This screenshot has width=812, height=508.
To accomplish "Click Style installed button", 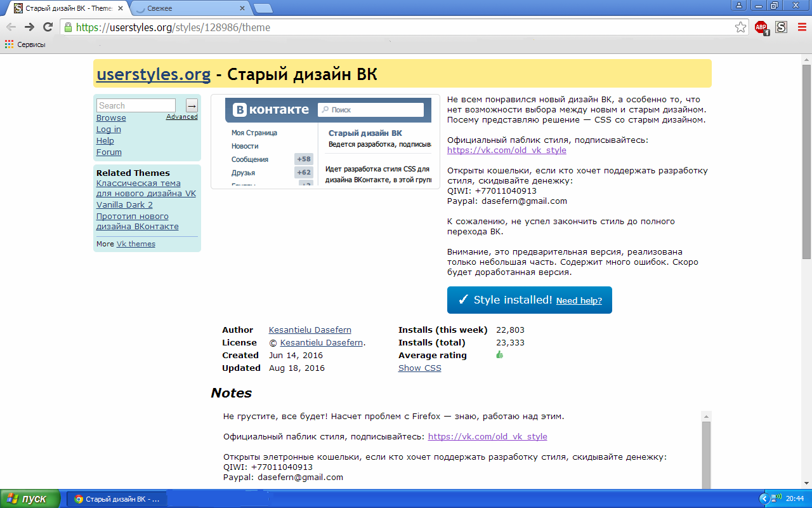I will (530, 300).
